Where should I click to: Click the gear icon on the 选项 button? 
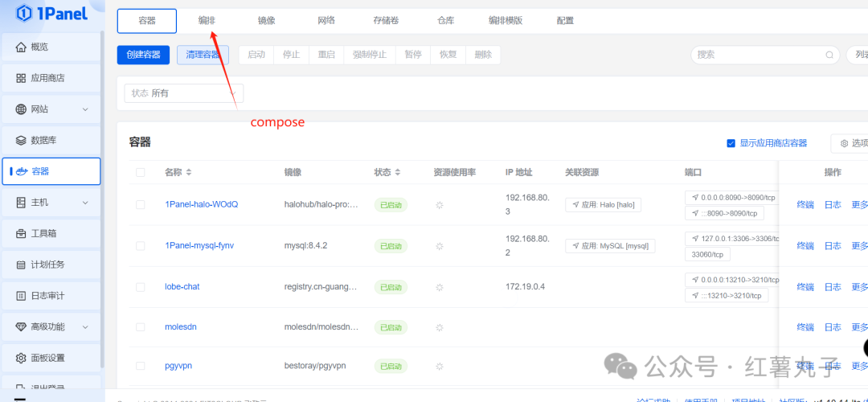click(x=844, y=143)
